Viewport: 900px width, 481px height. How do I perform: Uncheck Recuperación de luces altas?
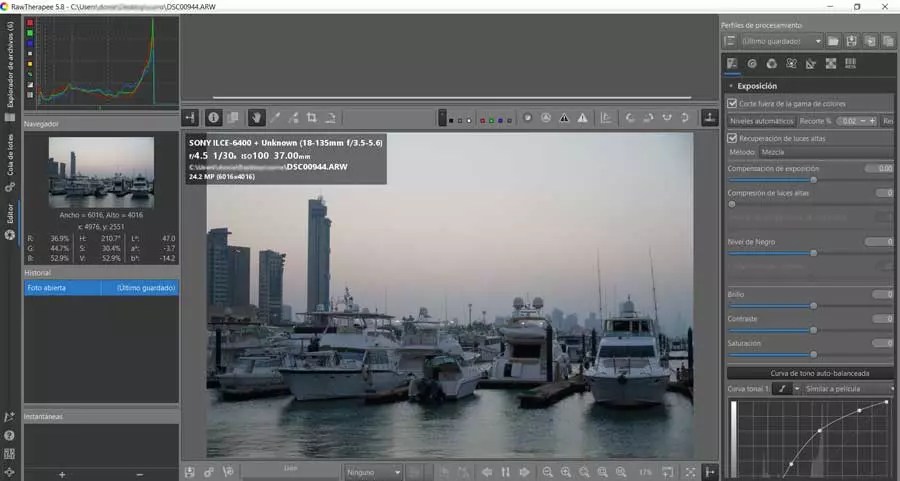pyautogui.click(x=732, y=138)
